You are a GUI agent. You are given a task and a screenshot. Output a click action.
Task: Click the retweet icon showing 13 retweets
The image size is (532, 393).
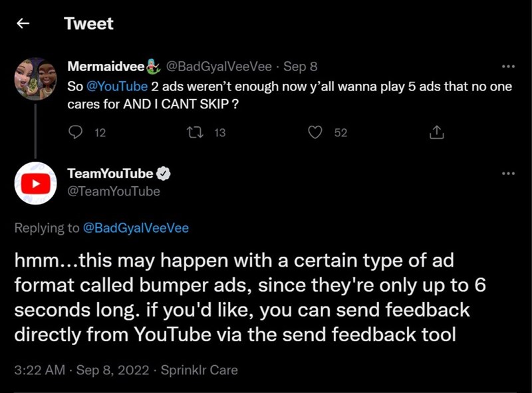pyautogui.click(x=194, y=132)
